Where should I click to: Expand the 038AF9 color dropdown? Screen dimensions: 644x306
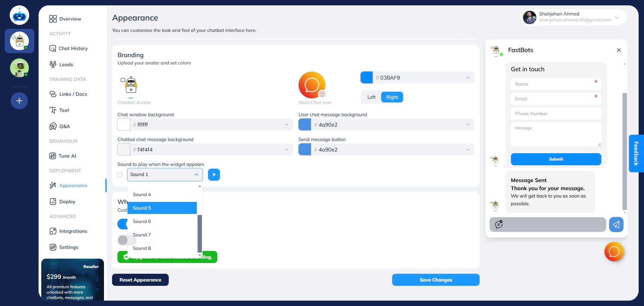[468, 78]
